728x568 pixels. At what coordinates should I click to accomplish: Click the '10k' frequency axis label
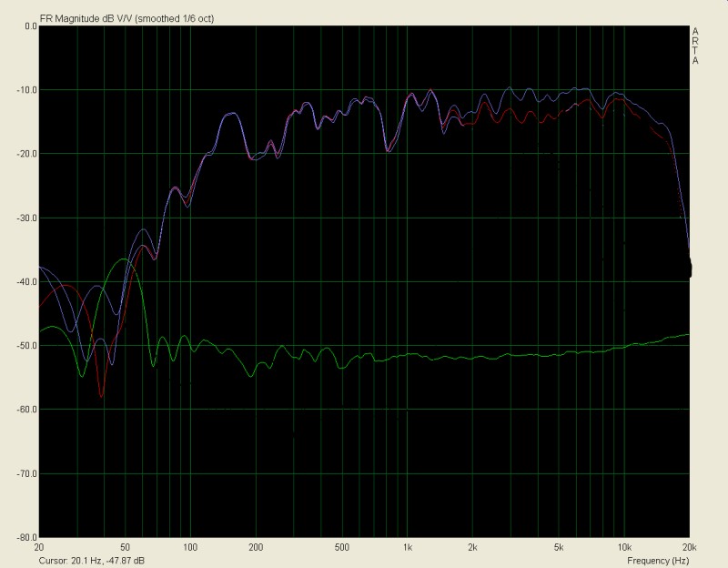coord(624,548)
